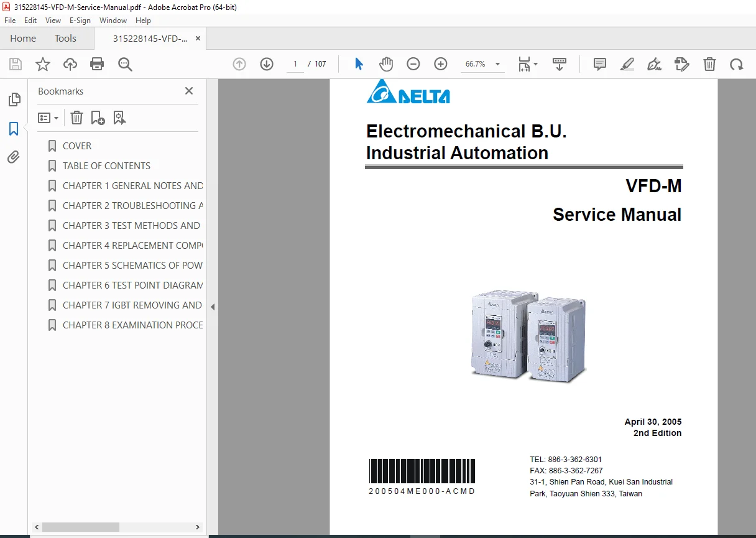Switch to the Home tab
Viewport: 756px width, 538px height.
pyautogui.click(x=23, y=38)
